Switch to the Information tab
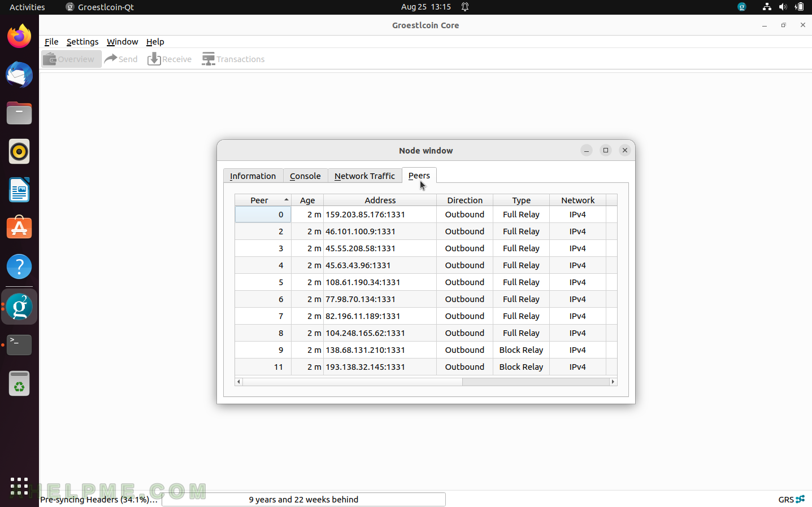Viewport: 812px width, 507px height. (x=253, y=176)
